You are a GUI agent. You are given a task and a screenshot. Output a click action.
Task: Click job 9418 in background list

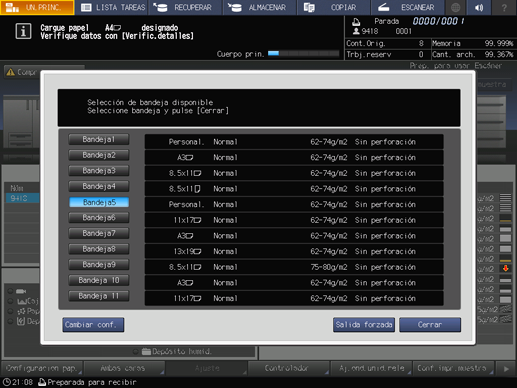point(22,198)
